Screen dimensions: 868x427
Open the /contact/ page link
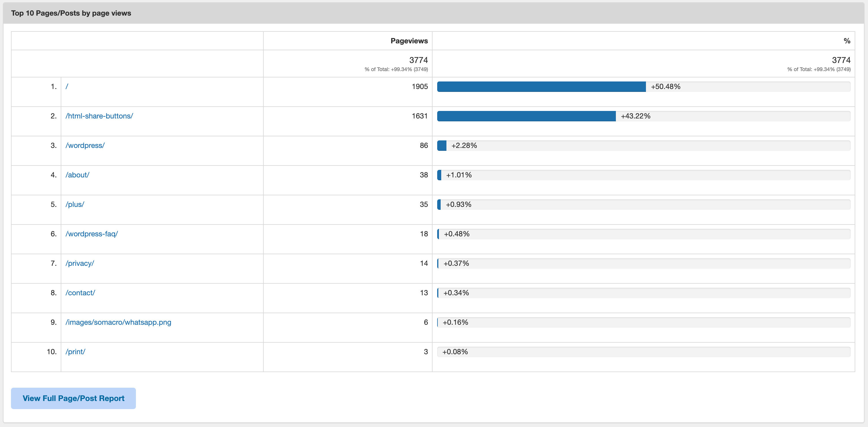point(80,293)
